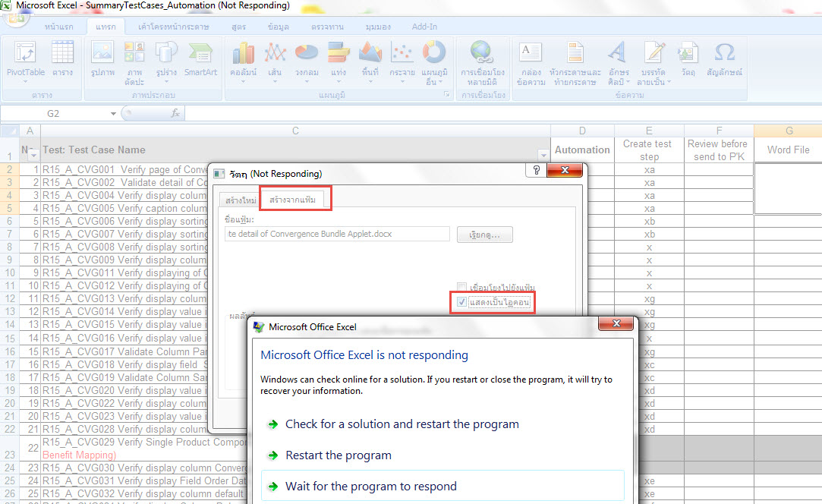The image size is (822, 504).
Task: Open the แผนภูมิ charts group dialog launcher
Action: 447,94
